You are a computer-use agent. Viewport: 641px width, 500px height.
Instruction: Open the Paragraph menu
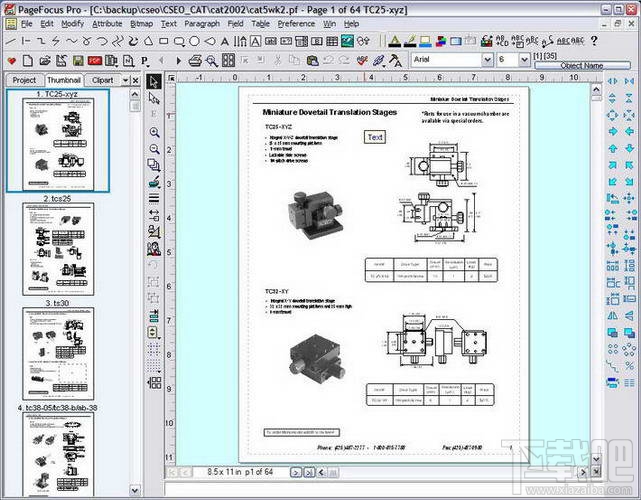tap(202, 24)
